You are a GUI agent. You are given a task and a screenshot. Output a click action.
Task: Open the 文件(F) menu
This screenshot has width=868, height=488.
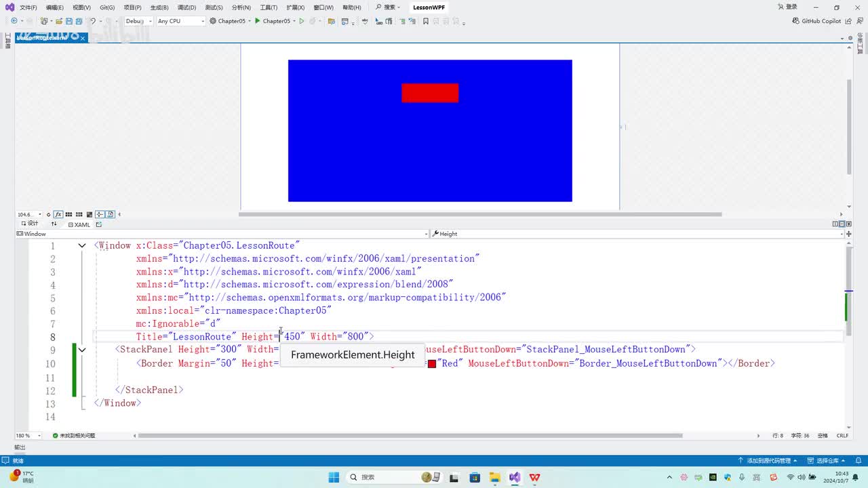[28, 7]
